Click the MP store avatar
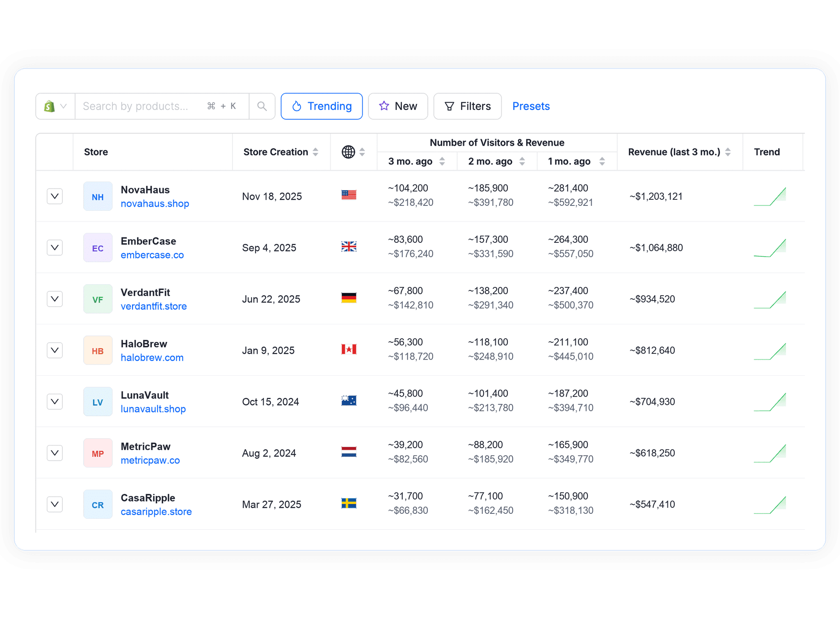 98,453
